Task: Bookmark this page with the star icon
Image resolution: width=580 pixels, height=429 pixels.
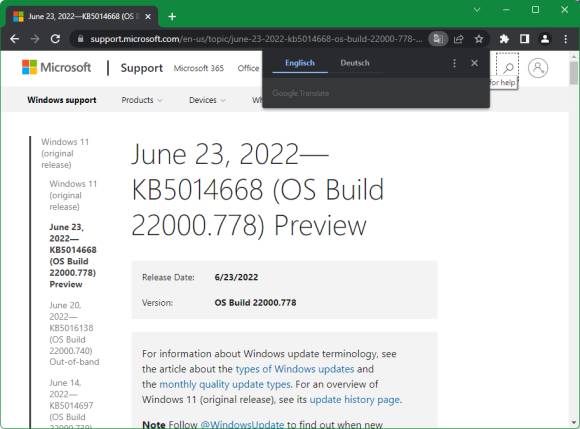Action: tap(479, 39)
